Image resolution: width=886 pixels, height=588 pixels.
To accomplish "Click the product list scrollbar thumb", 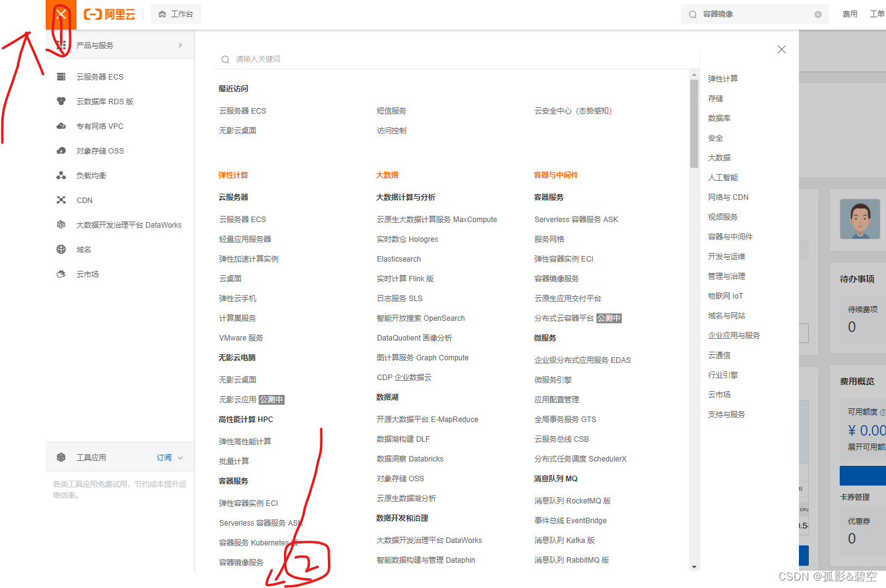I will coord(694,124).
